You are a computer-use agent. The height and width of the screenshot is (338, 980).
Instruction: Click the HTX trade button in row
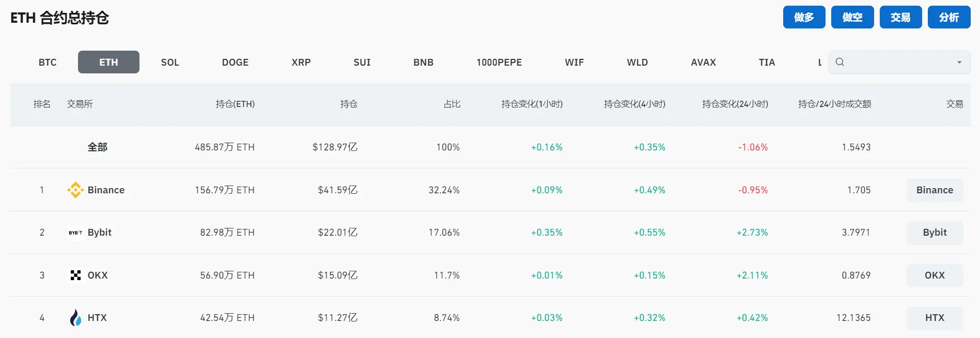[x=935, y=318]
